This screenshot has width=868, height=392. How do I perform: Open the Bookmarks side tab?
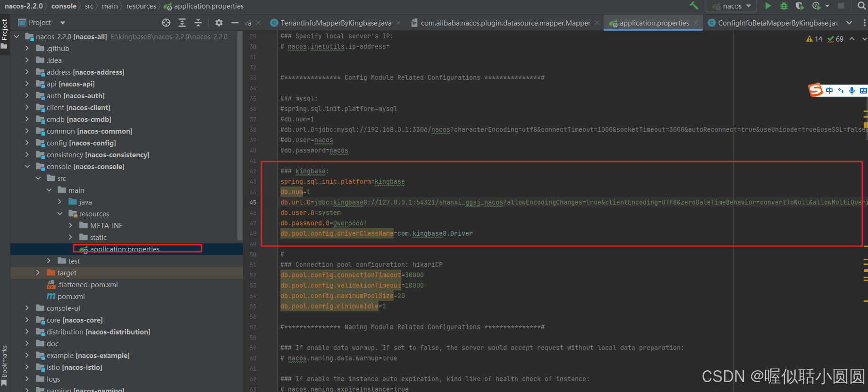(4, 366)
